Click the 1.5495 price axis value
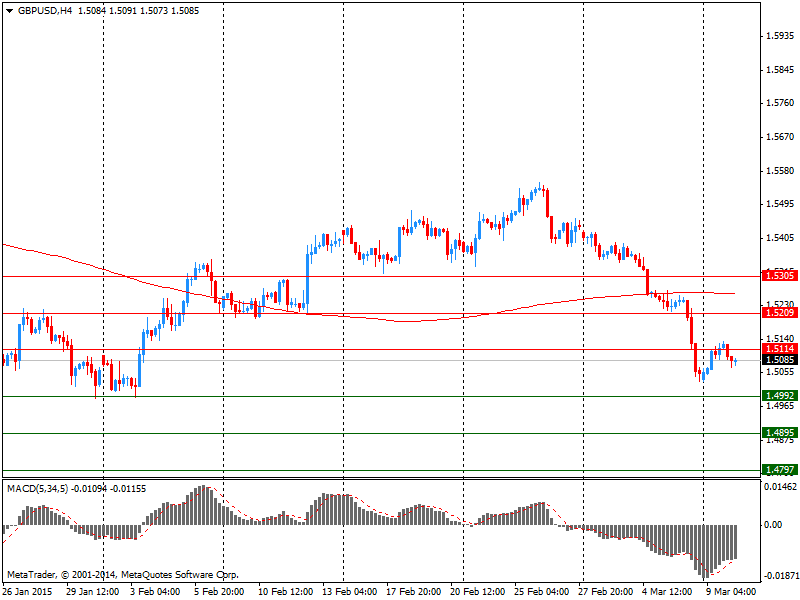 tap(781, 204)
